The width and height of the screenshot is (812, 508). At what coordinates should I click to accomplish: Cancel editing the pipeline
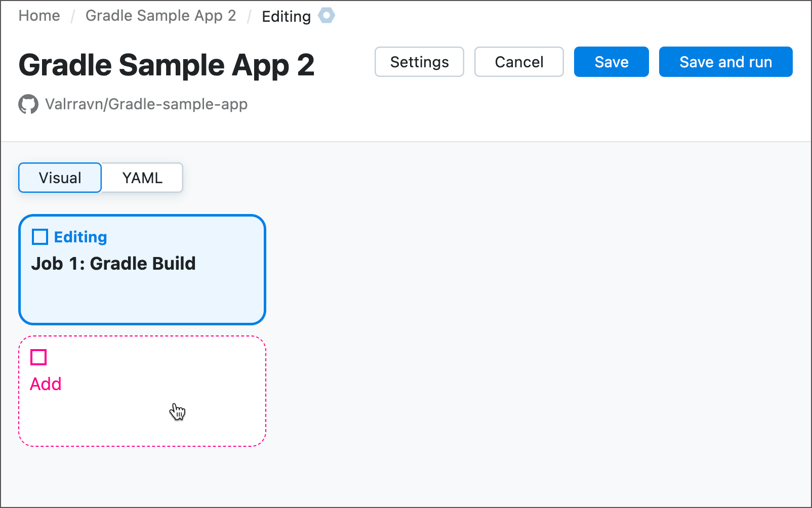[519, 62]
